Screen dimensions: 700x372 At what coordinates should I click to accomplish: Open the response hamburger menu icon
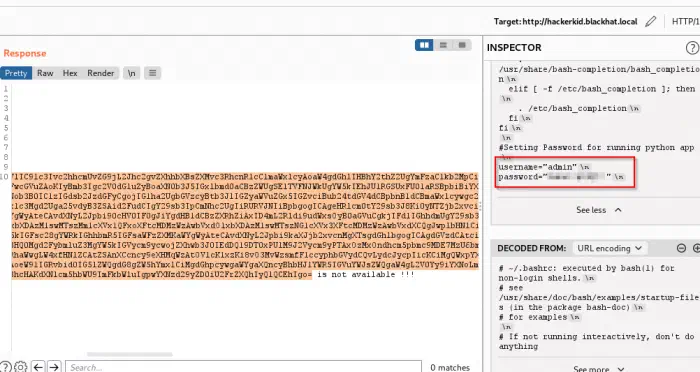point(152,73)
